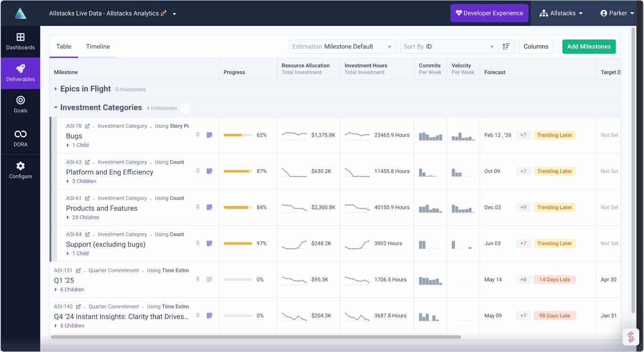Click the Forecast column header
Image resolution: width=644 pixels, height=352 pixels.
click(x=495, y=72)
